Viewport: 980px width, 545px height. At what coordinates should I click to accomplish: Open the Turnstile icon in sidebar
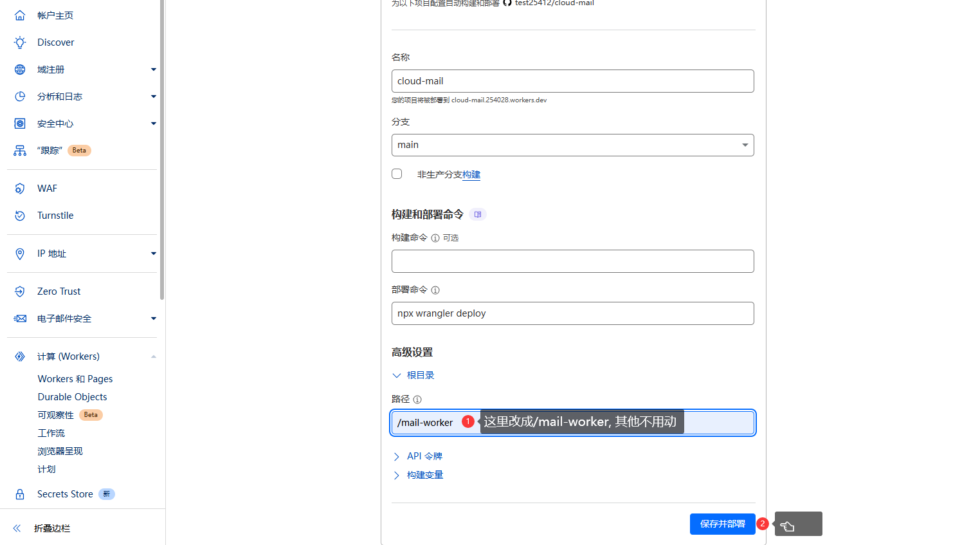point(19,215)
